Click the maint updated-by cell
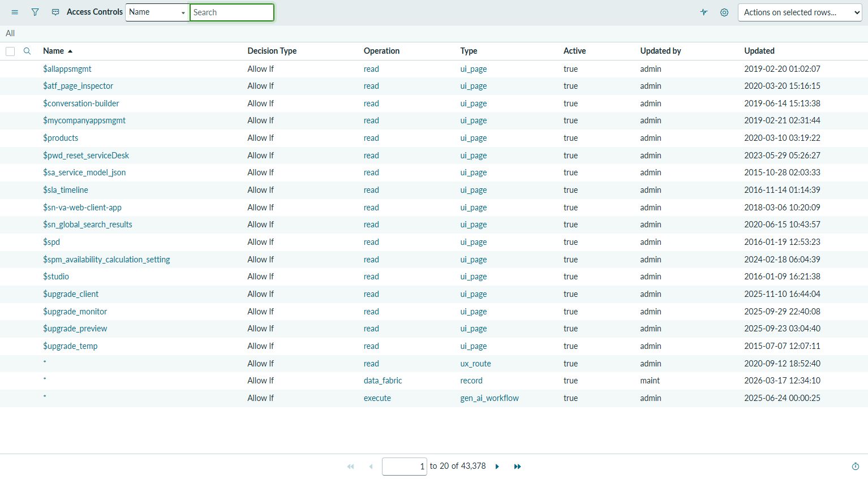The width and height of the screenshot is (868, 479). [650, 381]
